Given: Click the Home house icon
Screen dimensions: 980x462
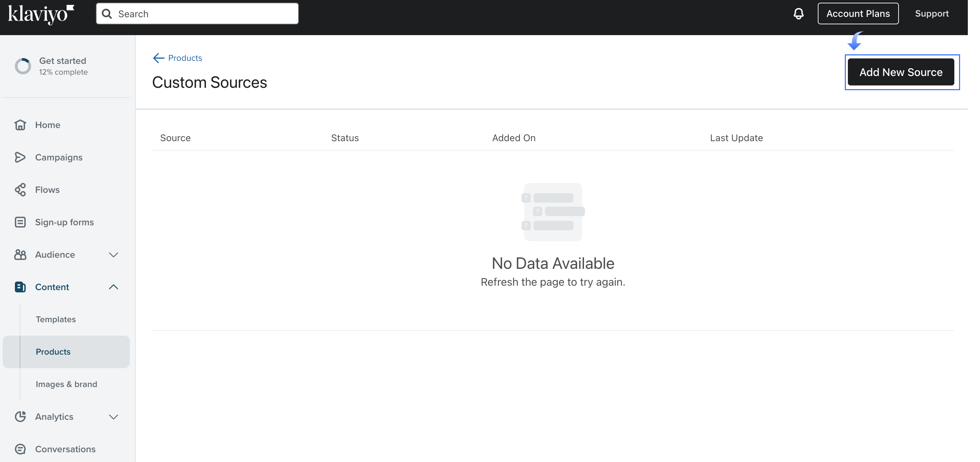Looking at the screenshot, I should click(20, 125).
